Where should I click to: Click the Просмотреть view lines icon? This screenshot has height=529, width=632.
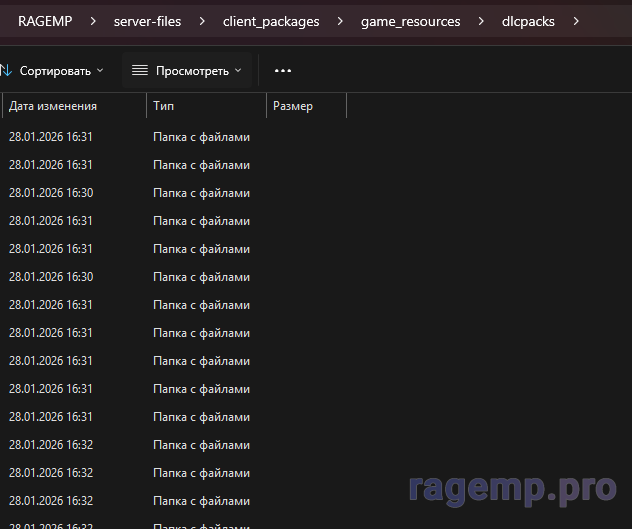coord(140,71)
